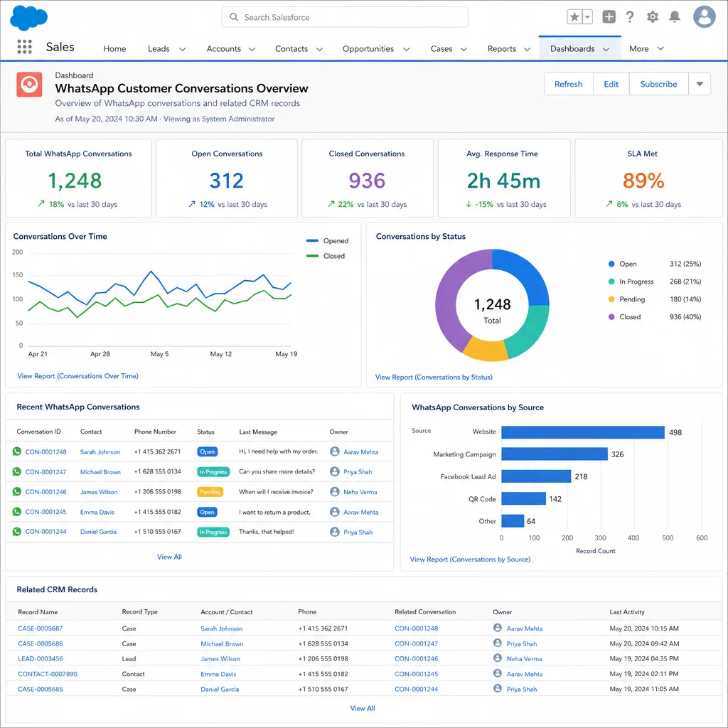Open the More navigation dropdown
The image size is (728, 728).
tap(646, 49)
